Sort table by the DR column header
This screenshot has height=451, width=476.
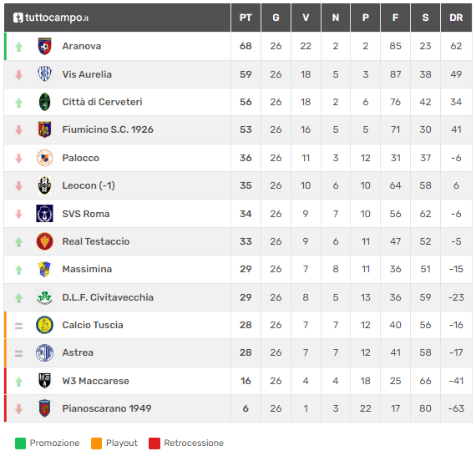pos(456,18)
